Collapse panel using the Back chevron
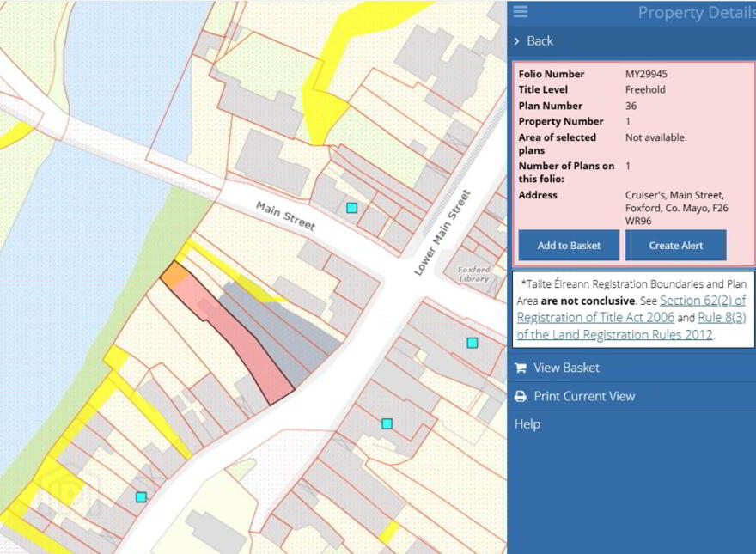The height and width of the screenshot is (554, 756). 517,41
